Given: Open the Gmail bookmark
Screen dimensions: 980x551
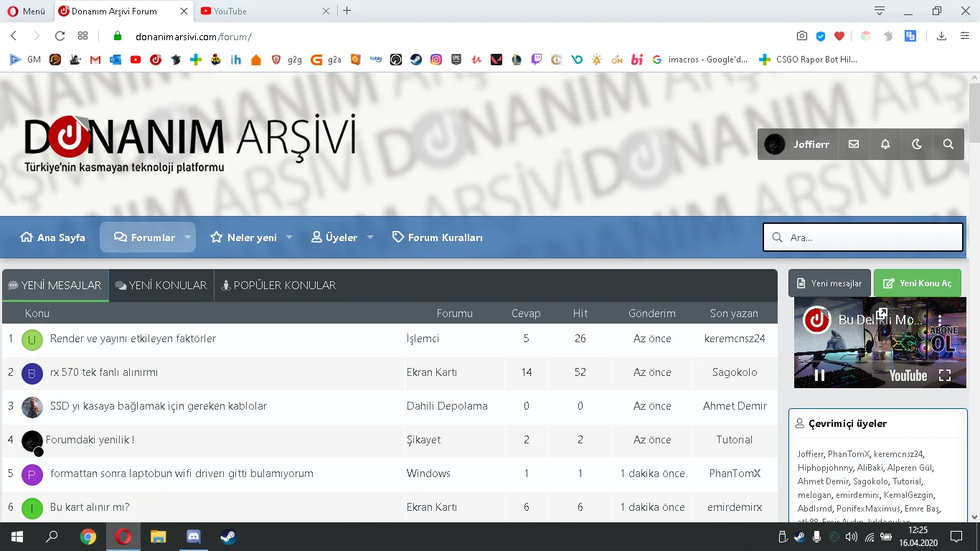Looking at the screenshot, I should point(95,60).
